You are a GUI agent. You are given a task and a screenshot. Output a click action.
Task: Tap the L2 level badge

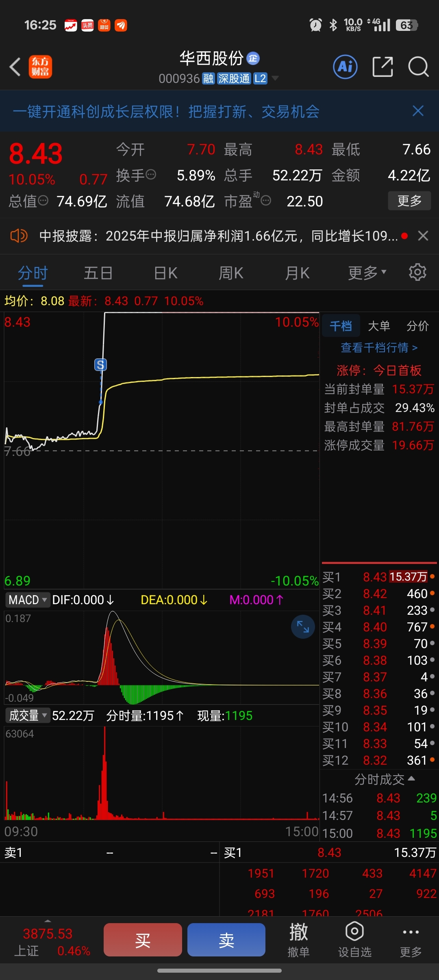[x=260, y=78]
